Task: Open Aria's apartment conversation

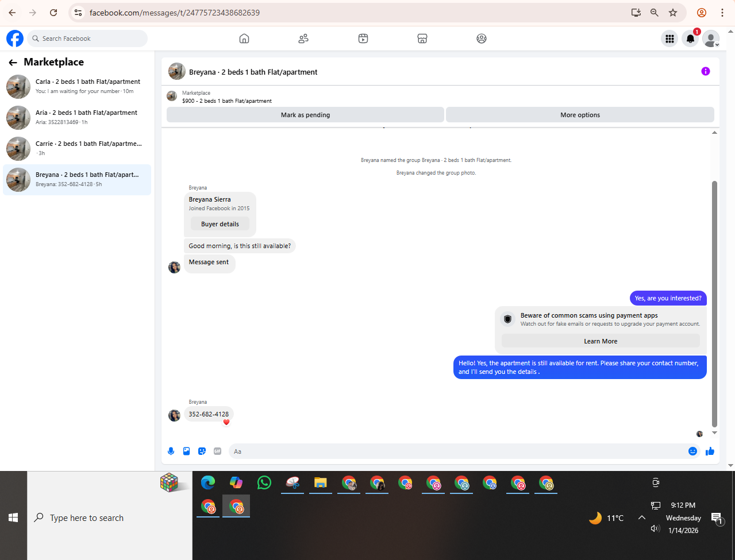Action: (x=77, y=118)
